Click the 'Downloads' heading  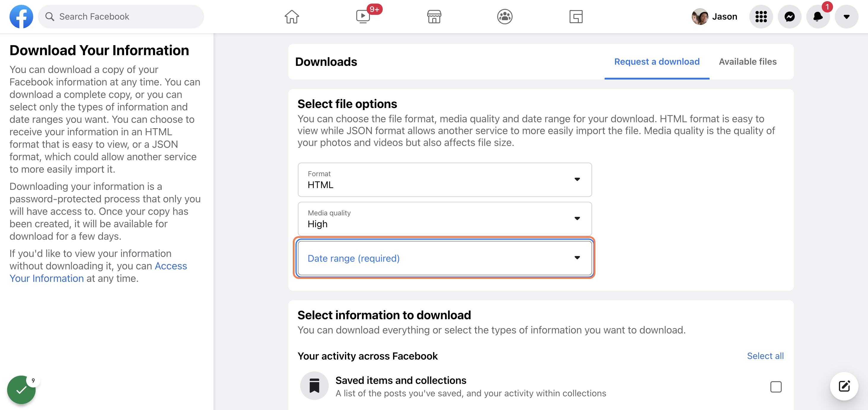(326, 62)
